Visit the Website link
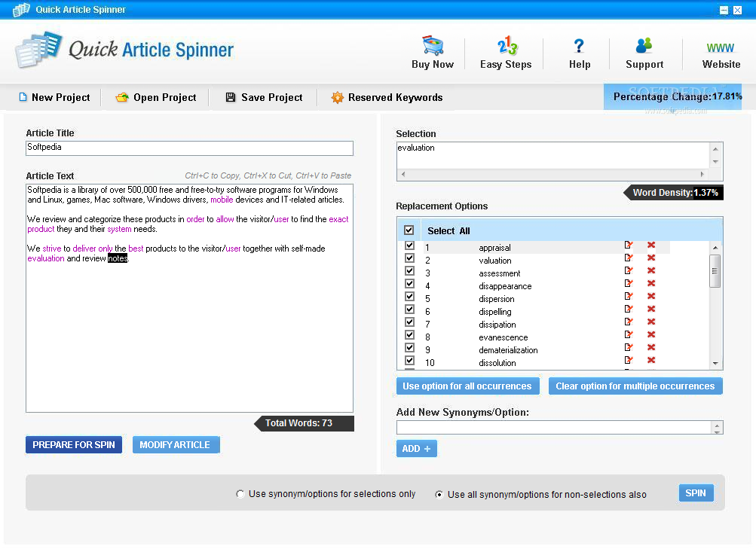The width and height of the screenshot is (756, 549). [x=721, y=54]
